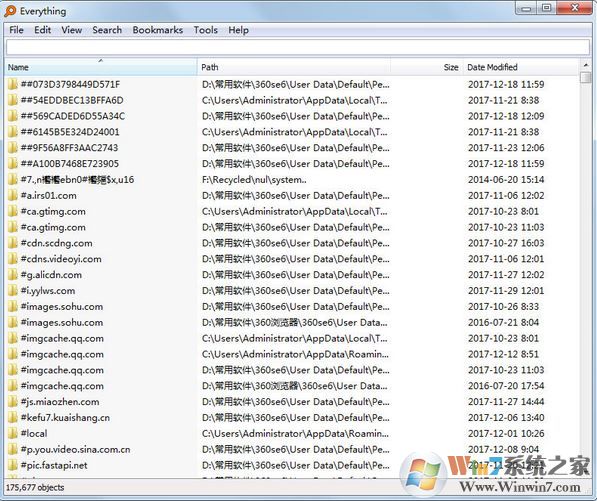Viewport: 597px width, 501px height.
Task: Click folder icon of ##9F56A8FF3AAC2743
Action: (13, 148)
